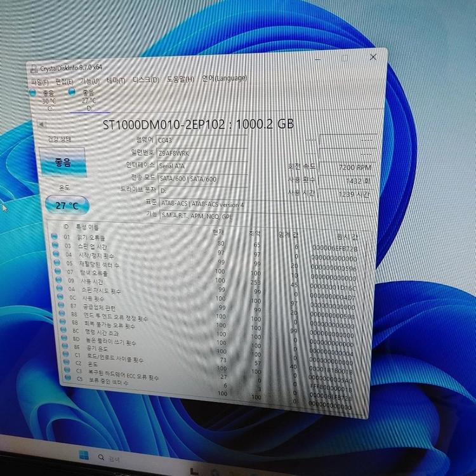Click the 27 °C temperature button

tap(67, 206)
